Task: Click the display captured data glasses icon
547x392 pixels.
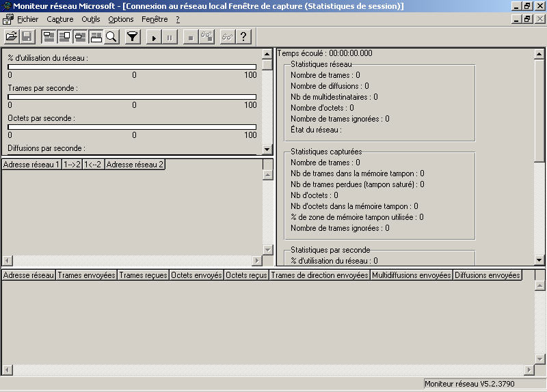Action: pyautogui.click(x=228, y=37)
